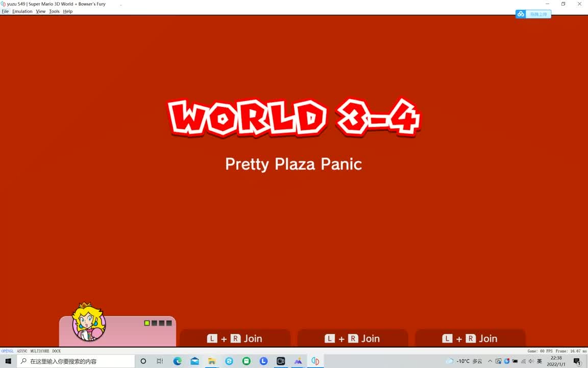Open the Help menu
The image size is (588, 368).
[67, 11]
